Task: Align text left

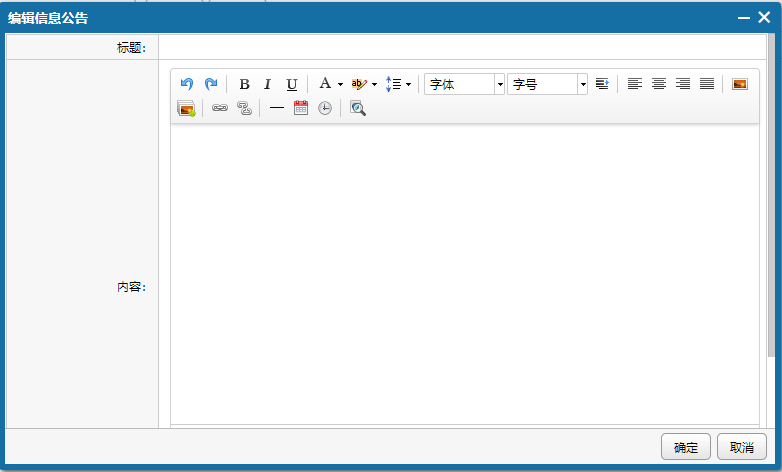Action: (x=634, y=84)
